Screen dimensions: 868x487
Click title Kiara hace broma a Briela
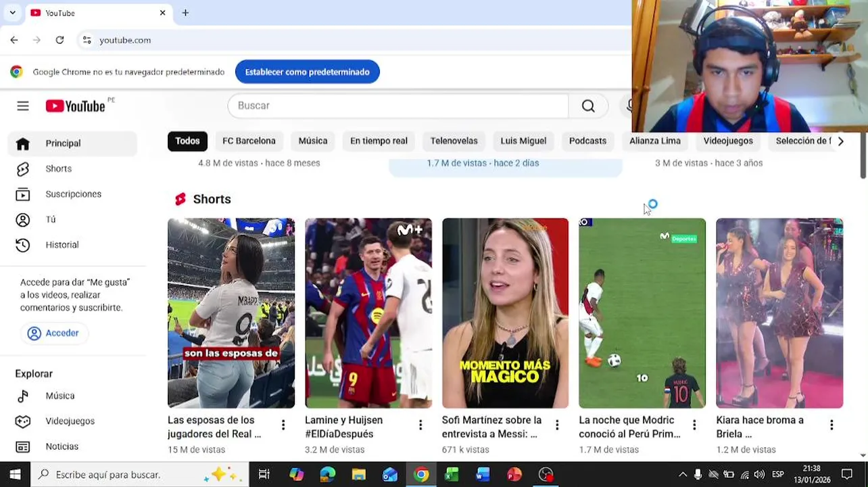click(x=760, y=427)
